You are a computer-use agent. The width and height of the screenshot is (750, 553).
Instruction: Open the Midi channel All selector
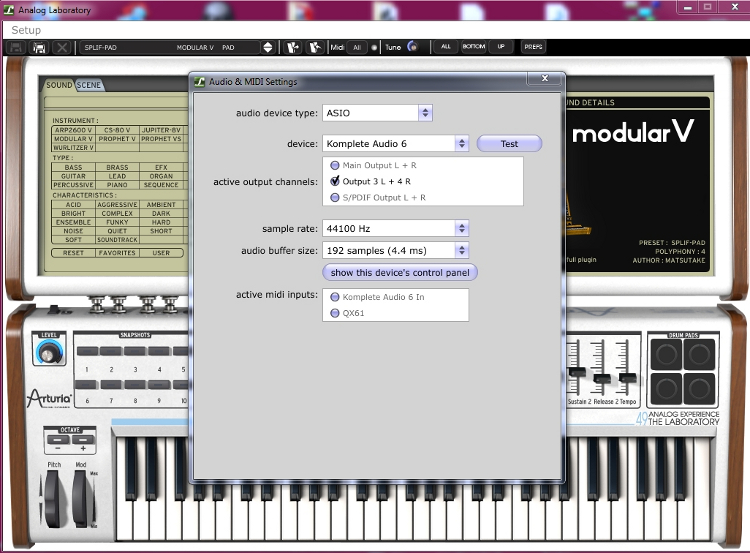point(357,47)
